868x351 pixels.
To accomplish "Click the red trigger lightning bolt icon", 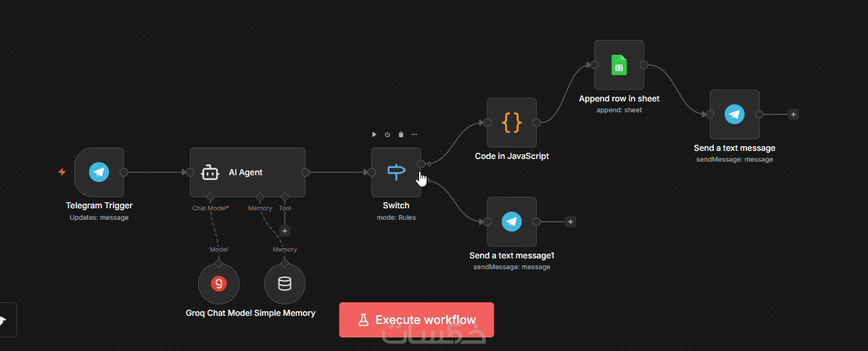I will point(62,172).
